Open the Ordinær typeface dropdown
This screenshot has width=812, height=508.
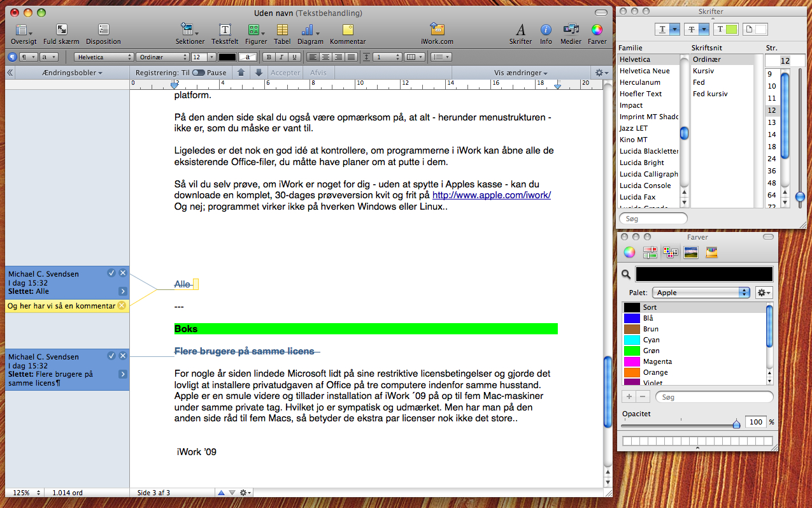tap(162, 57)
